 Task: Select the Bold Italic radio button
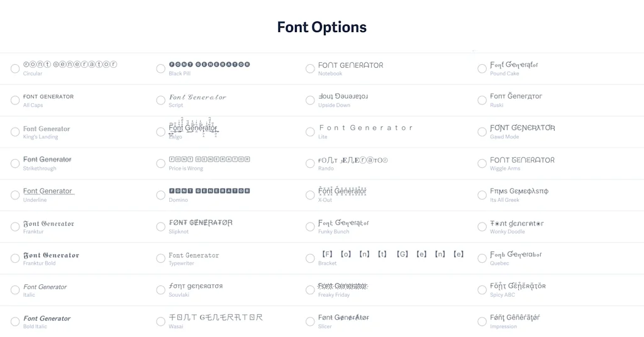[x=15, y=322]
